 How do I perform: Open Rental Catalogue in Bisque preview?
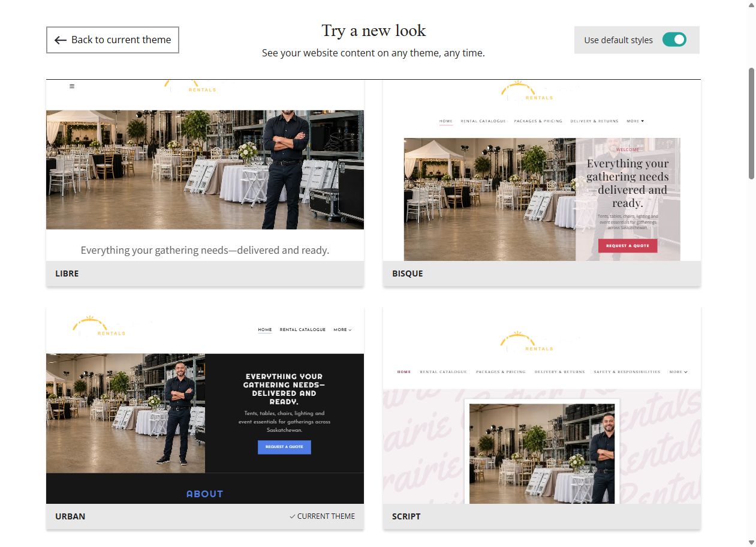pos(483,121)
